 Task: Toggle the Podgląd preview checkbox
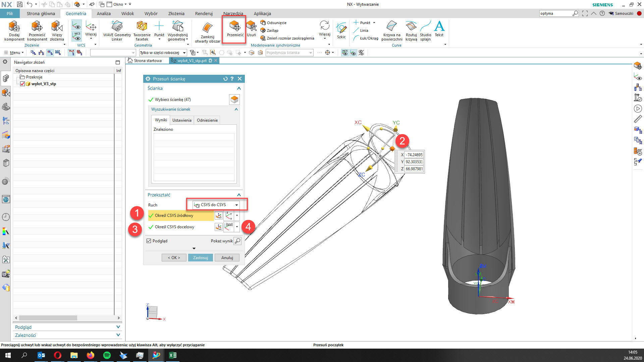coord(149,241)
